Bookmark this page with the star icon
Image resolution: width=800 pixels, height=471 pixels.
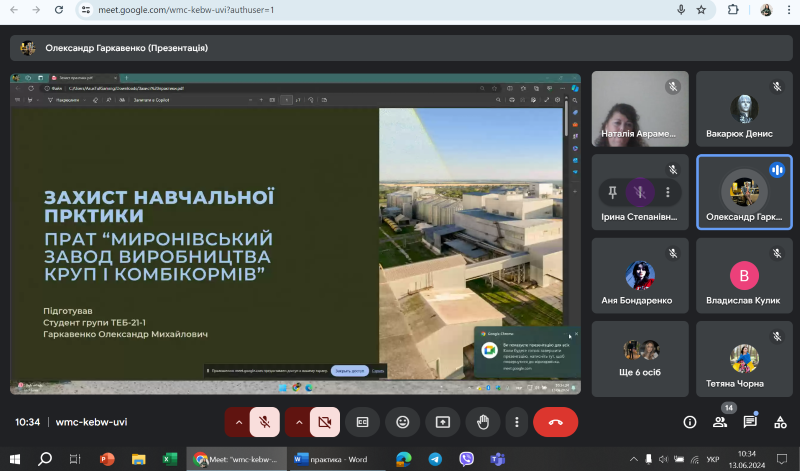[701, 10]
